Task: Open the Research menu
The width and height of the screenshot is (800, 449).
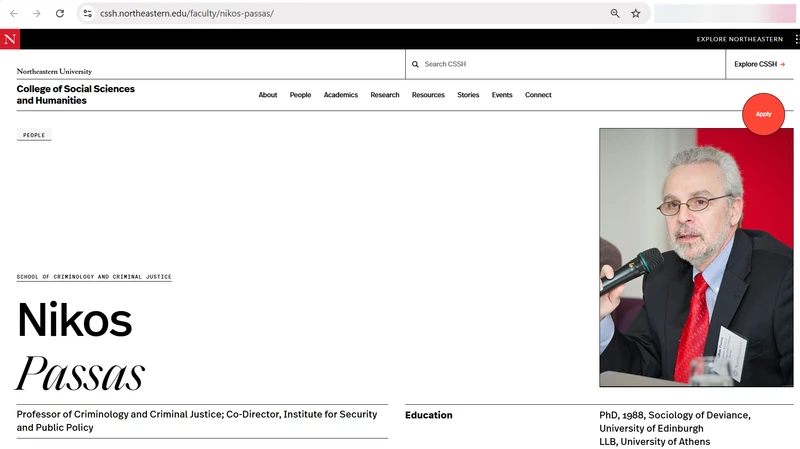Action: 385,95
